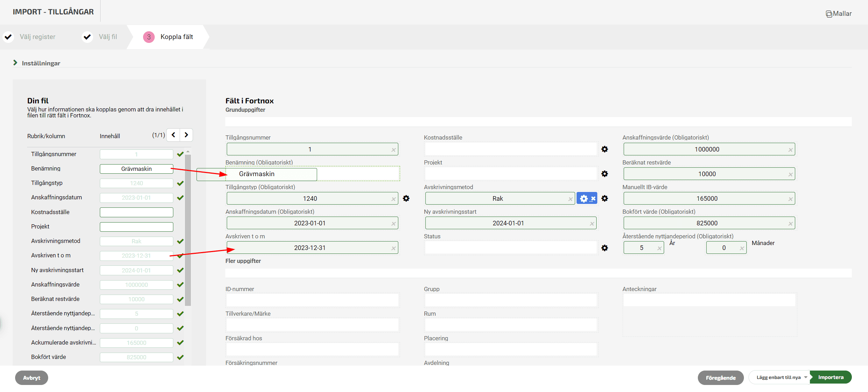Click the empty Kostnadsställe file content box
Viewport: 868px width, 392px height.
tap(136, 212)
